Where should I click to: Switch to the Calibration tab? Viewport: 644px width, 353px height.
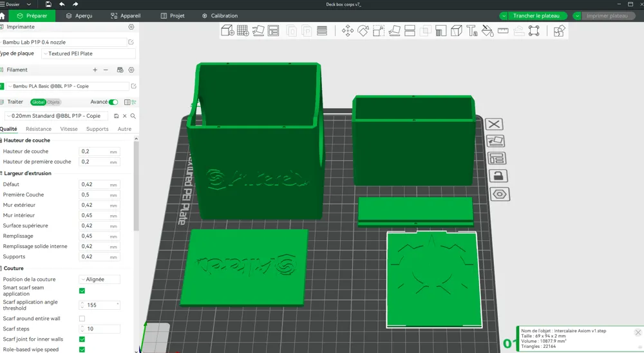coord(220,15)
